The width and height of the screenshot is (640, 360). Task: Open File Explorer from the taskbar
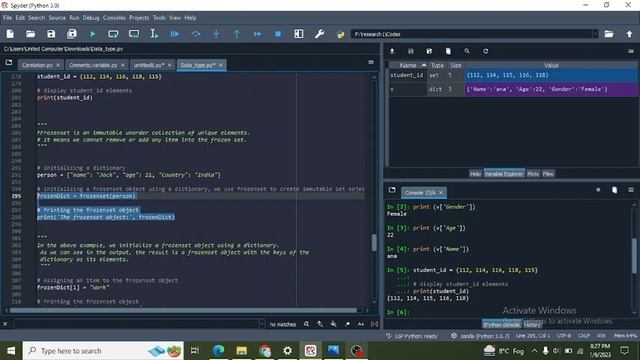pos(242,351)
